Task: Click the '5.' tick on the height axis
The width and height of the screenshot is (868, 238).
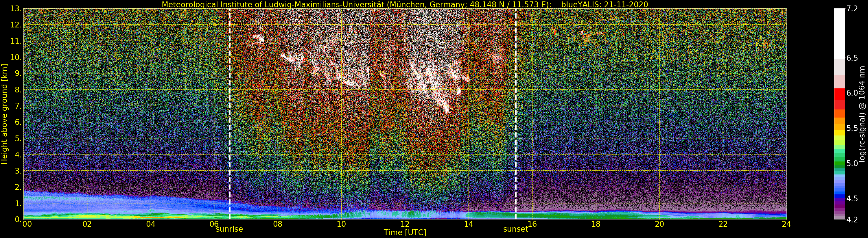Action: pyautogui.click(x=18, y=138)
